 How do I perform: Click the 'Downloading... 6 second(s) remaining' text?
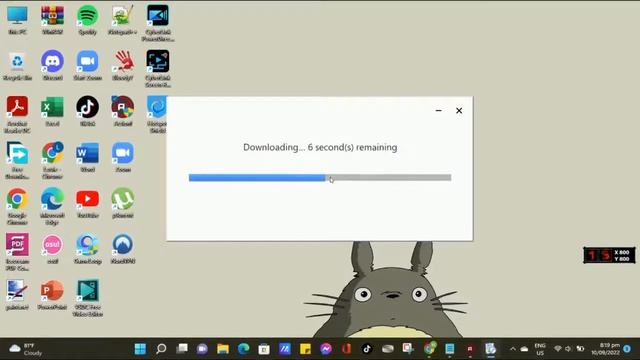[320, 147]
